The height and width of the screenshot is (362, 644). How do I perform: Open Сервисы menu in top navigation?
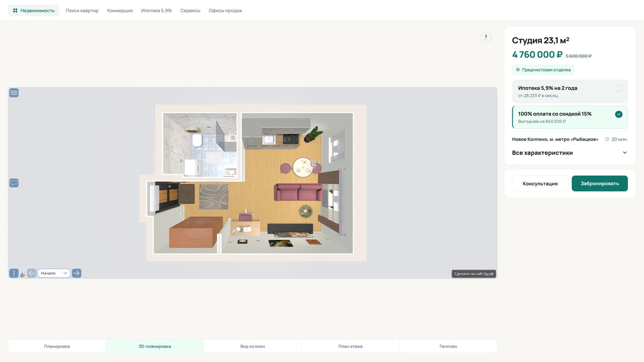pyautogui.click(x=190, y=11)
